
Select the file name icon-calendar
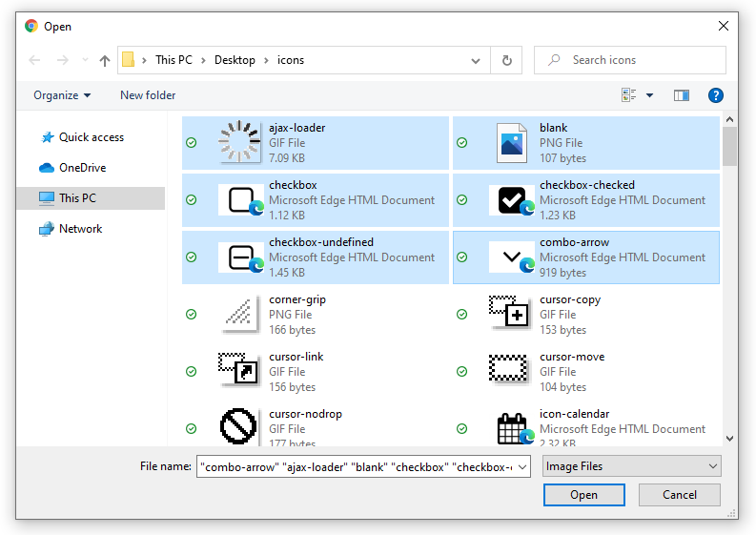(x=574, y=414)
